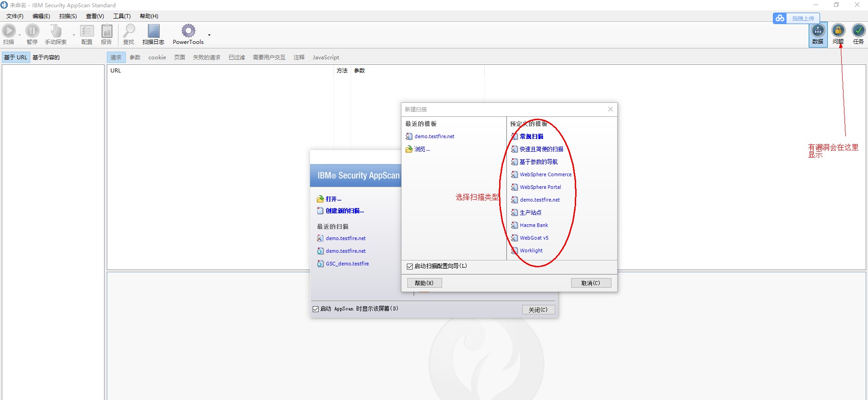
Task: Click the 查找 magnifier icon
Action: coord(129,31)
